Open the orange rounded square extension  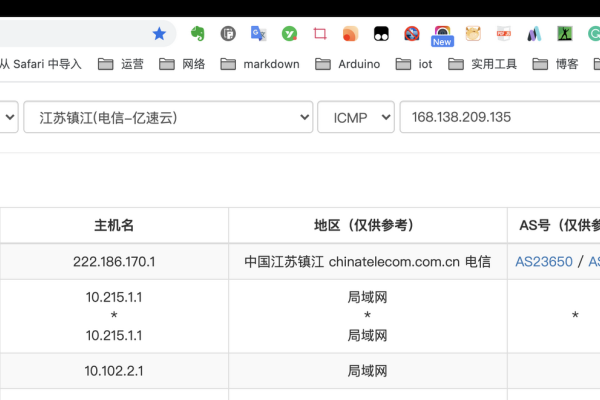351,34
